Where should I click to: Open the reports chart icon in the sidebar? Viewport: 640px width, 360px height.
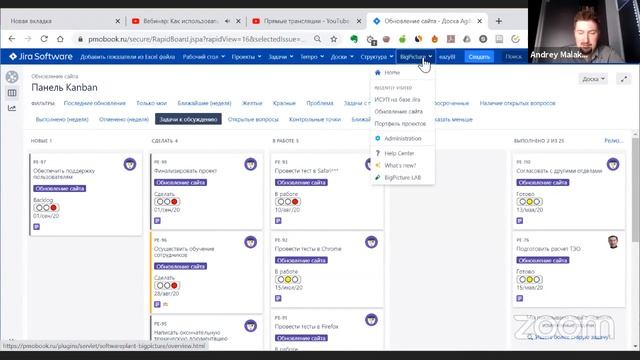pyautogui.click(x=12, y=108)
